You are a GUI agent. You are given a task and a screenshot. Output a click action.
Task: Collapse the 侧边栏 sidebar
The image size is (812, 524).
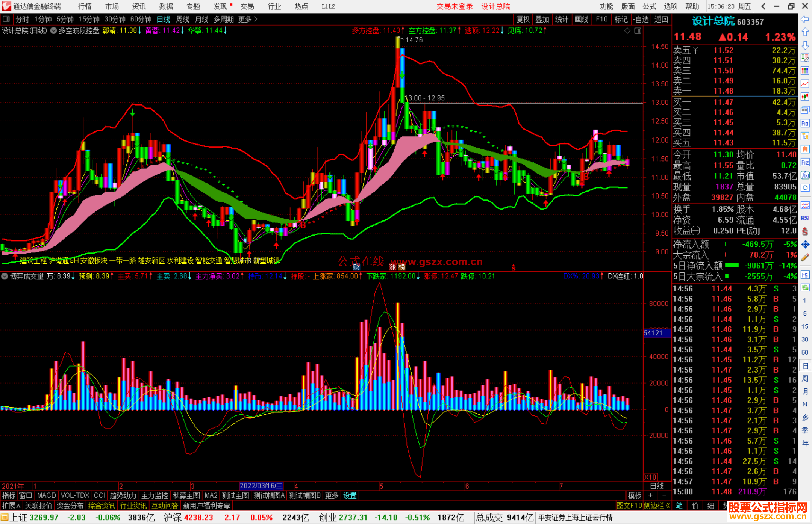[x=657, y=506]
